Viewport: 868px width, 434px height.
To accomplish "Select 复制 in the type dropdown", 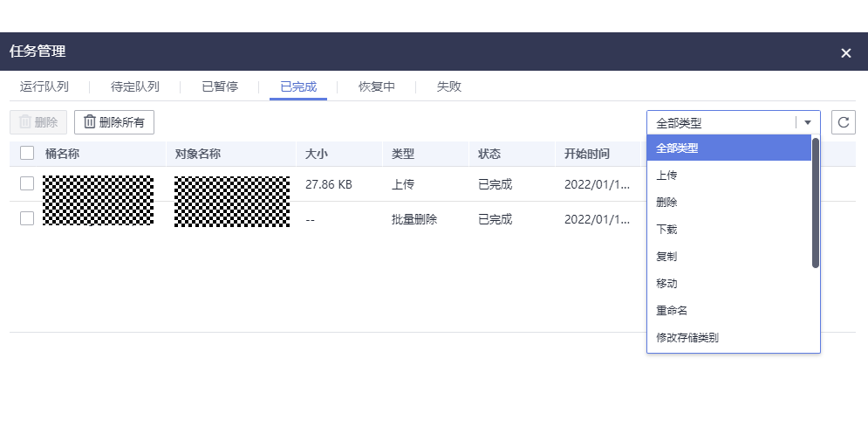I will point(666,257).
